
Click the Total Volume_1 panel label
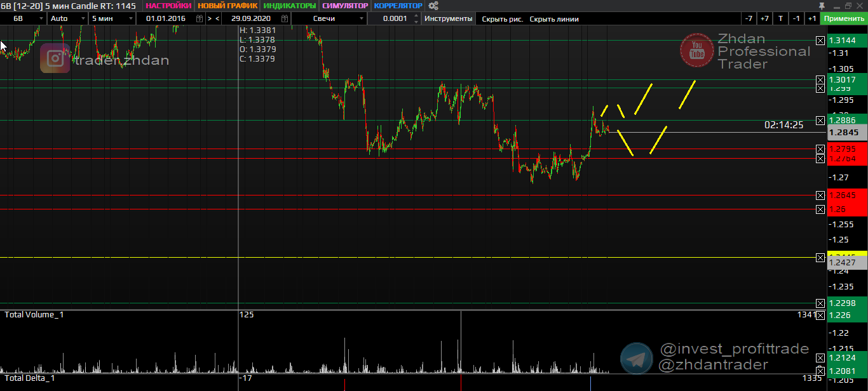(x=34, y=315)
